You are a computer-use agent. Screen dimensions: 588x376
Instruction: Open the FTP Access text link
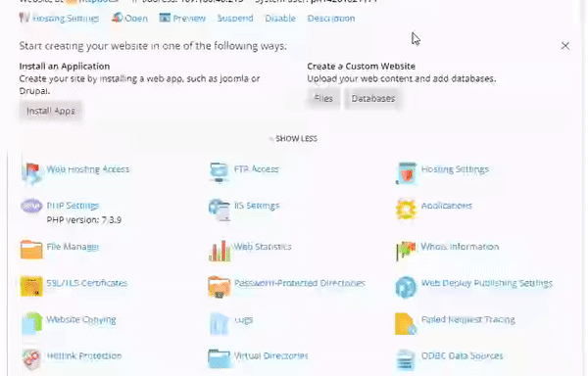[257, 169]
